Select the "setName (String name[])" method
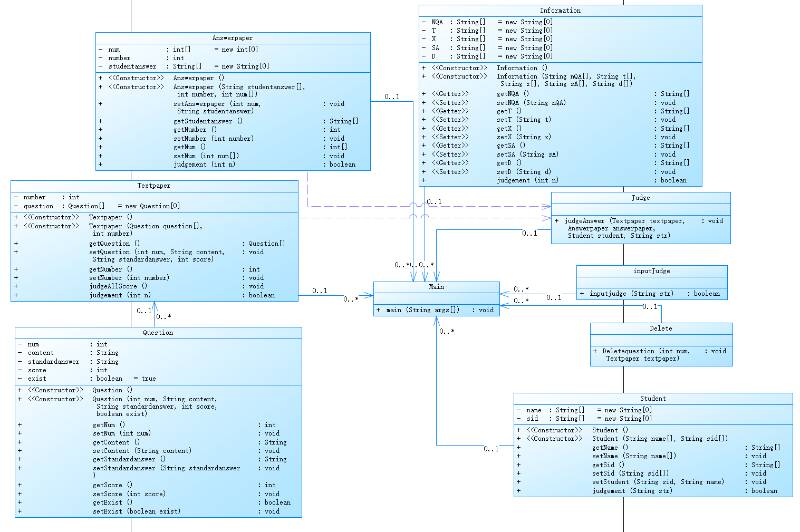The height and width of the screenshot is (532, 800). (x=634, y=456)
